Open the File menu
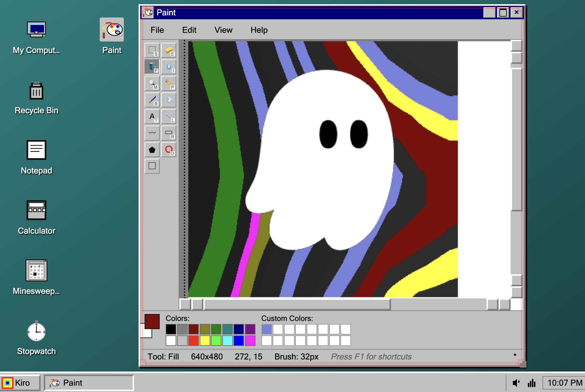Screen dimensions: 585x392 tap(157, 30)
